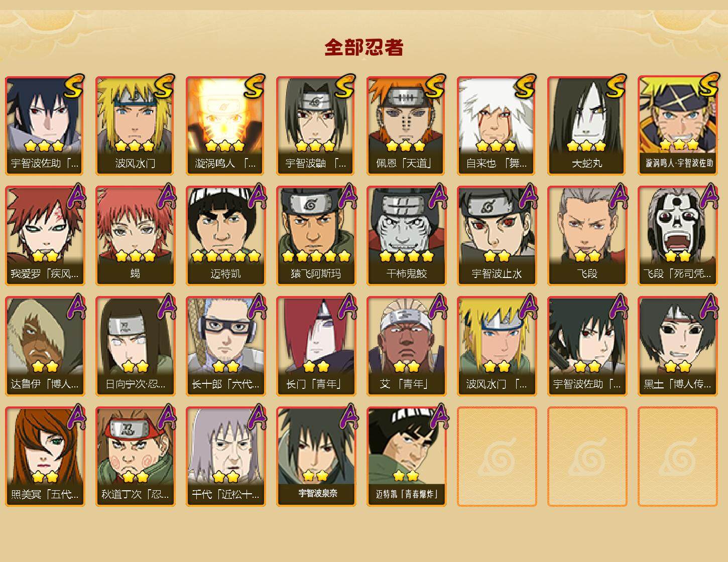Pick the 干柿鬼鲛 ninja card
Viewport: 728px width, 562px height.
pyautogui.click(x=407, y=236)
